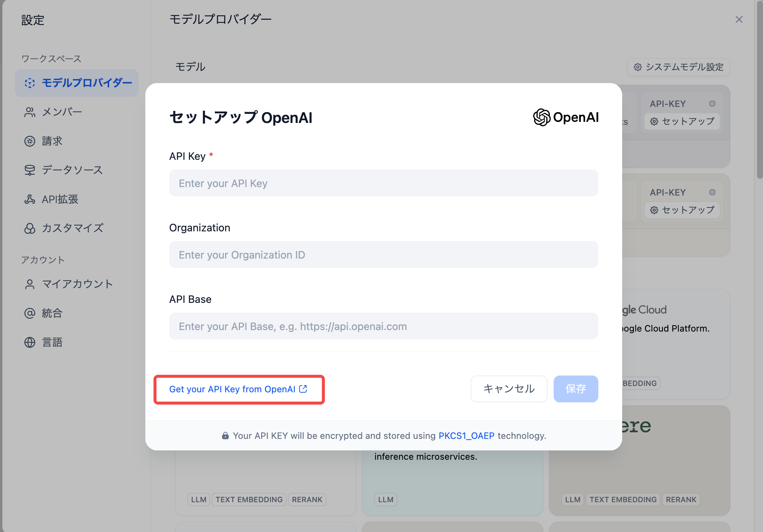Click the API拡張 sidebar icon
763x532 pixels.
coord(30,199)
